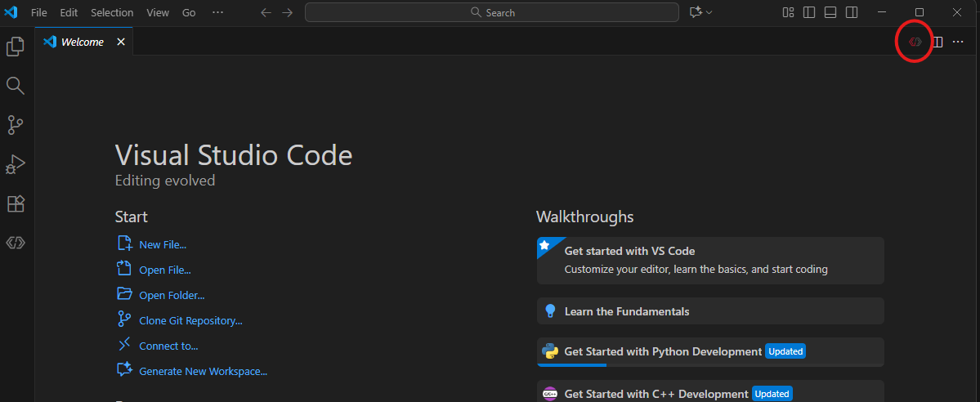The height and width of the screenshot is (402, 980).
Task: Click the red code-brackets icon in editor toolbar
Action: point(915,42)
